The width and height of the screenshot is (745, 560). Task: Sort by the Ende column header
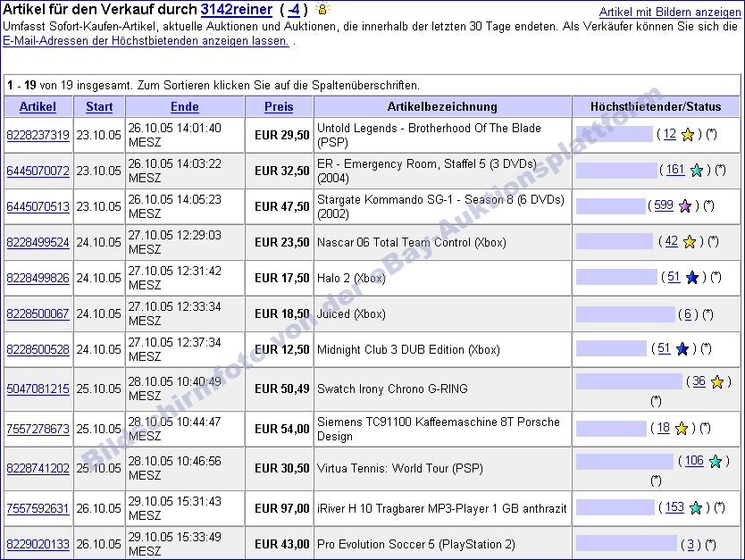point(185,107)
